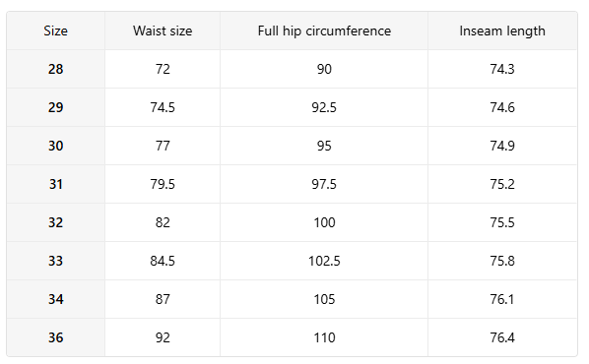Click waist size value 74.5
The width and height of the screenshot is (589, 364).
[163, 107]
